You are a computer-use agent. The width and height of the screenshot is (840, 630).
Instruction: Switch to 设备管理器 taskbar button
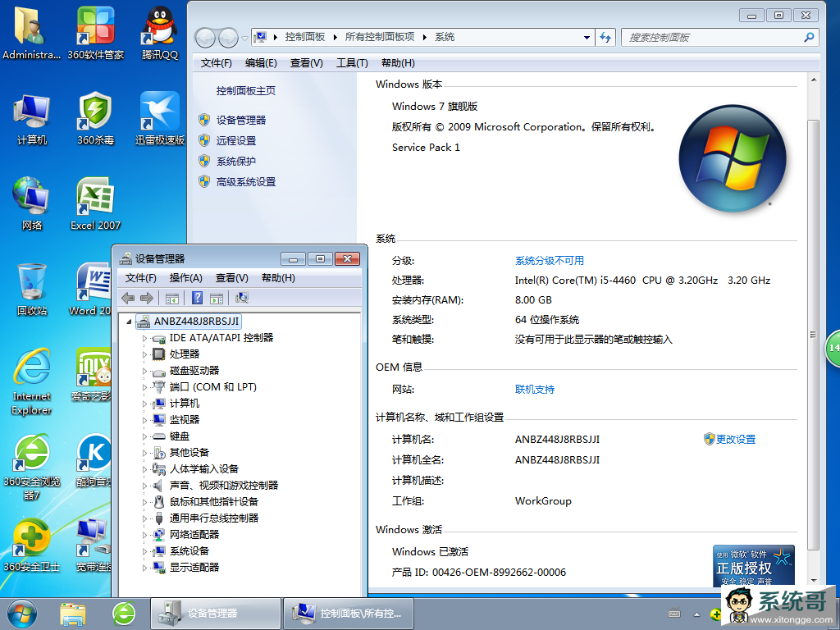click(216, 614)
